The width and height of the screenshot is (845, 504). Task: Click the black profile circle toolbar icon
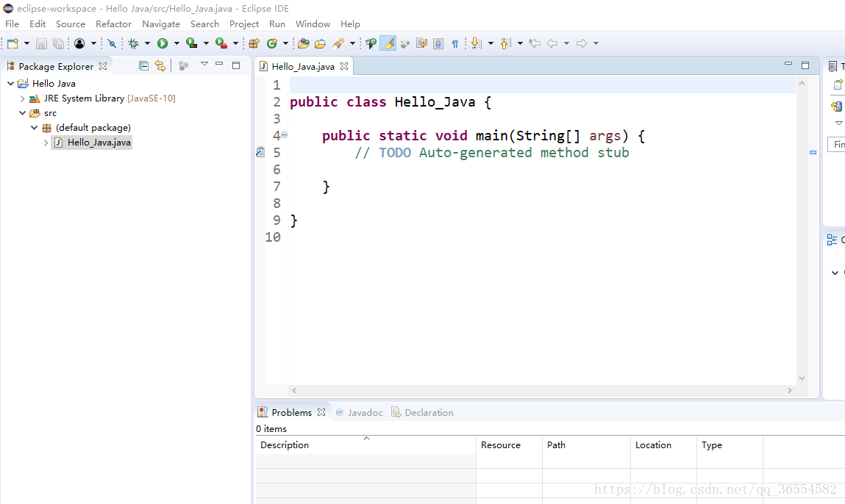pos(79,43)
